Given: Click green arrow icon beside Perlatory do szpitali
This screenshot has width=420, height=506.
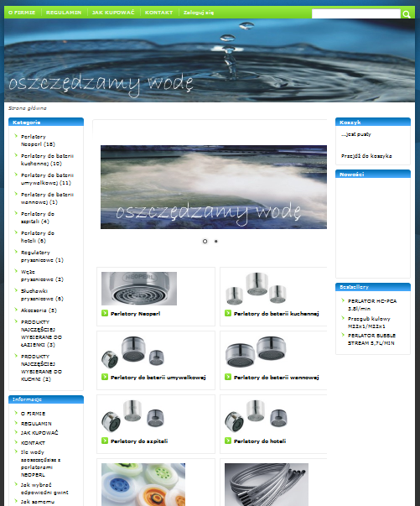Looking at the screenshot, I should tap(105, 441).
